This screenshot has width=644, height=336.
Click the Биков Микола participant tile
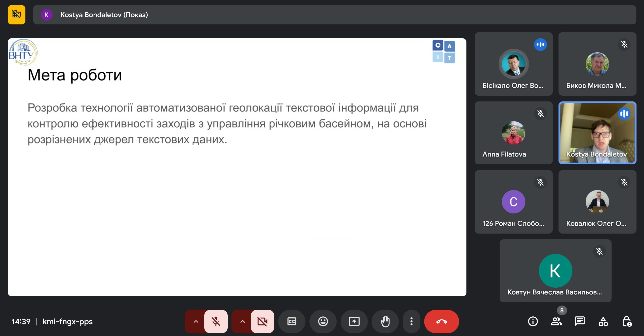[x=597, y=64]
